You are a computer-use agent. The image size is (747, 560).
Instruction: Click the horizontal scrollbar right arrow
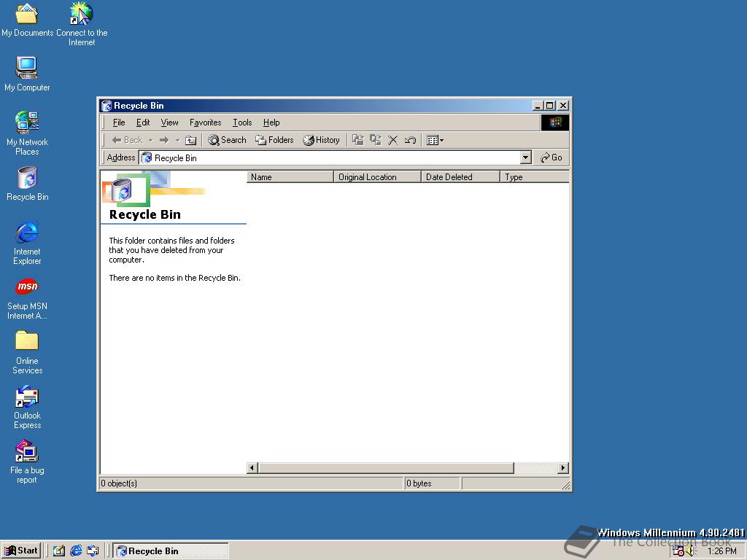[563, 467]
